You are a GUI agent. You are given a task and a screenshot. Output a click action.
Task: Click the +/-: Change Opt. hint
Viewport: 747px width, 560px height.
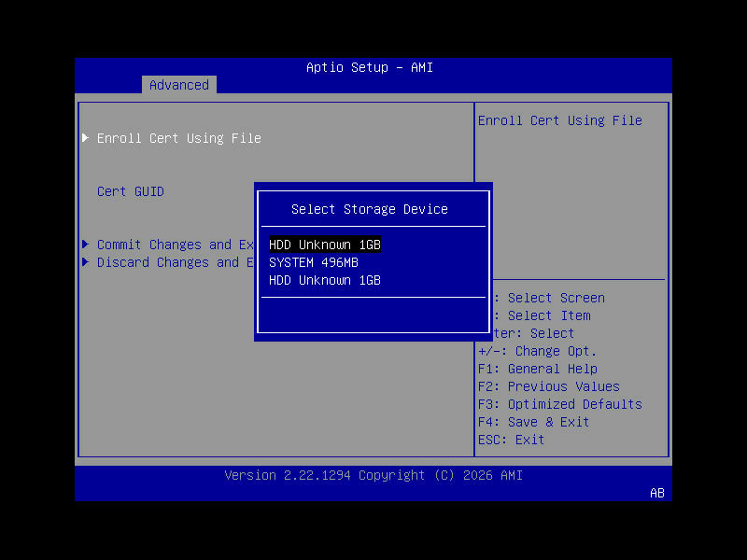[538, 351]
